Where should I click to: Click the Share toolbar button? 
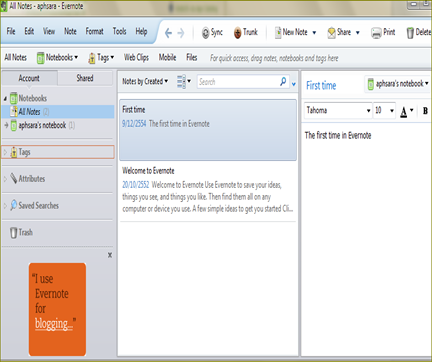(339, 32)
